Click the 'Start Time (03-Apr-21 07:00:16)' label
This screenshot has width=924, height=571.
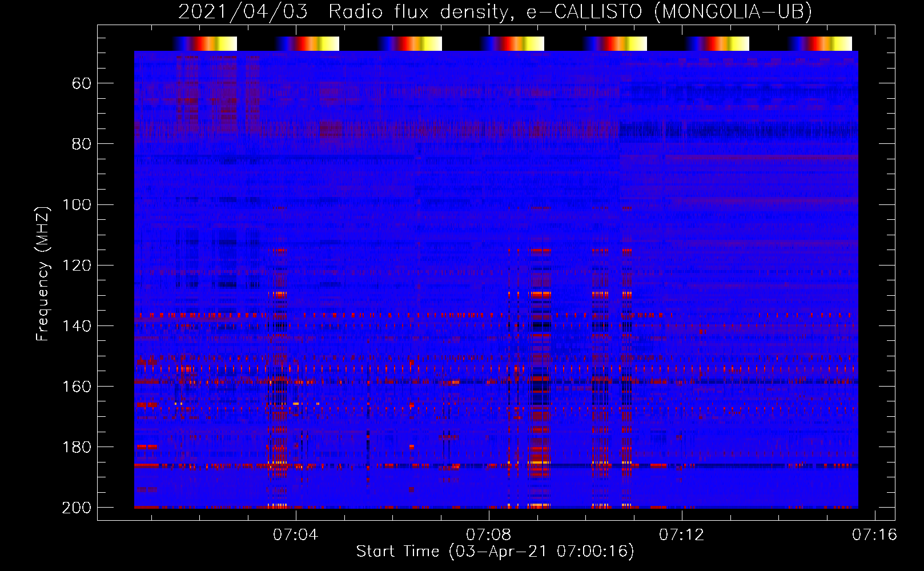495,551
